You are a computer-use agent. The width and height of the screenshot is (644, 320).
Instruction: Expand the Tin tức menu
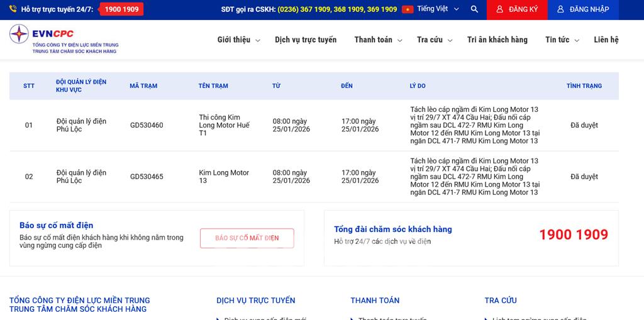coord(562,40)
